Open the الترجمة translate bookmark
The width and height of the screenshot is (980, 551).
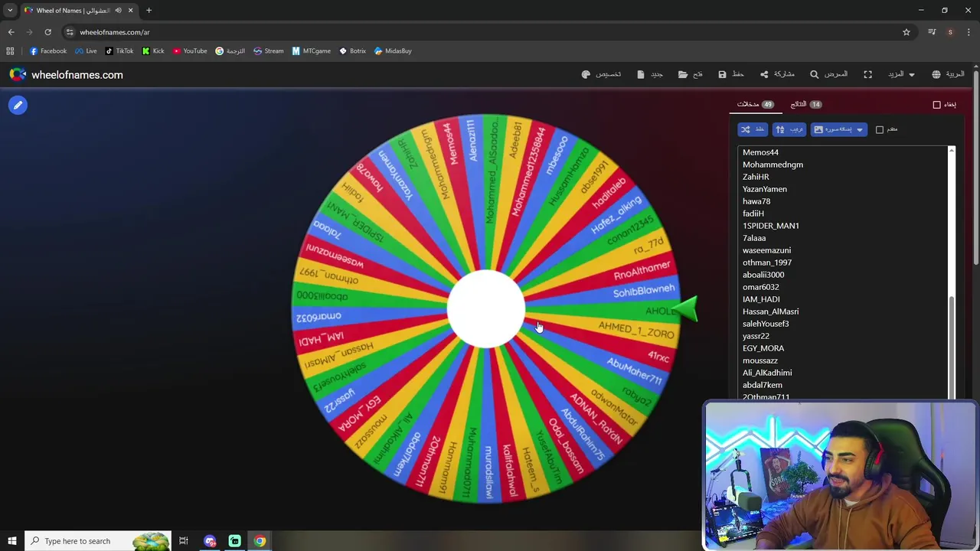point(230,51)
